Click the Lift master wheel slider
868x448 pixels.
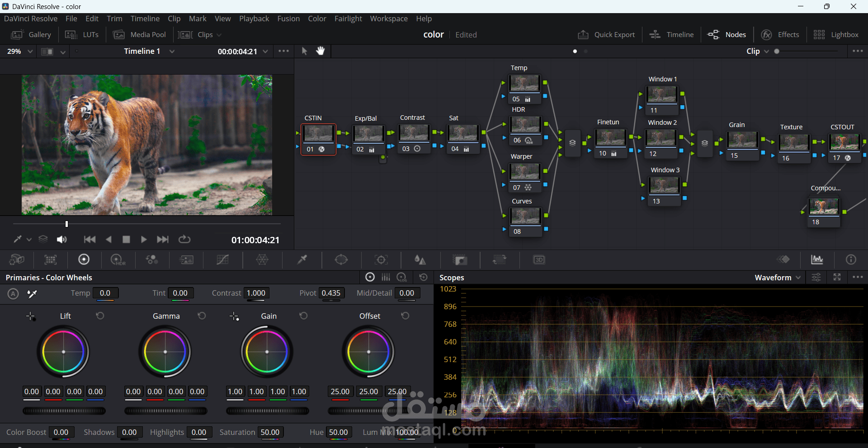[64, 411]
